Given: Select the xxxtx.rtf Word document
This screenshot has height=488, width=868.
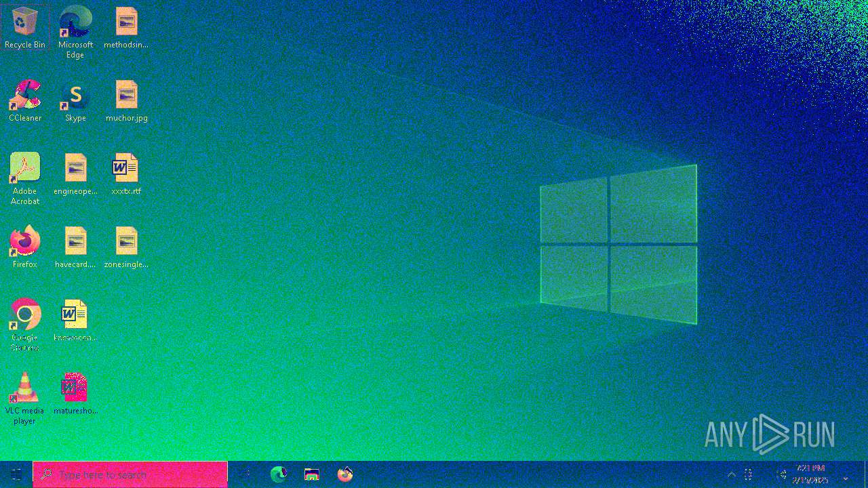Looking at the screenshot, I should [126, 174].
